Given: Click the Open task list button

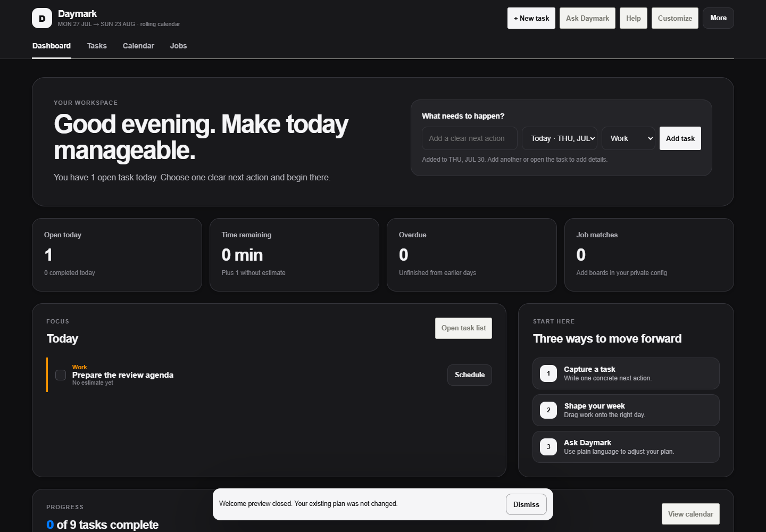Looking at the screenshot, I should click(x=463, y=328).
